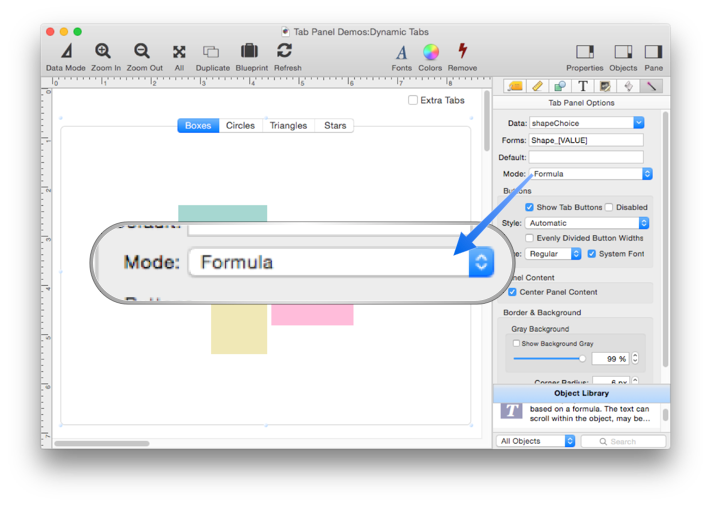Open the All Objects filter dropdown
This screenshot has height=506, width=711.
(536, 441)
